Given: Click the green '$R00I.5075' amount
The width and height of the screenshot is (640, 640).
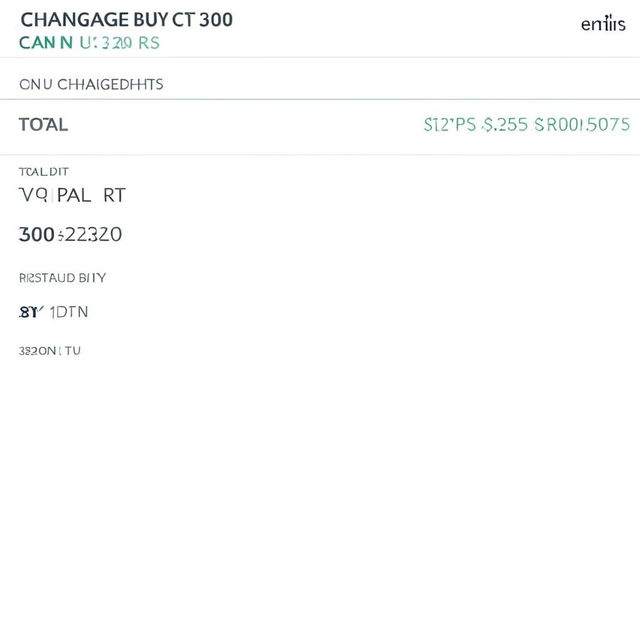Looking at the screenshot, I should pos(582,124).
